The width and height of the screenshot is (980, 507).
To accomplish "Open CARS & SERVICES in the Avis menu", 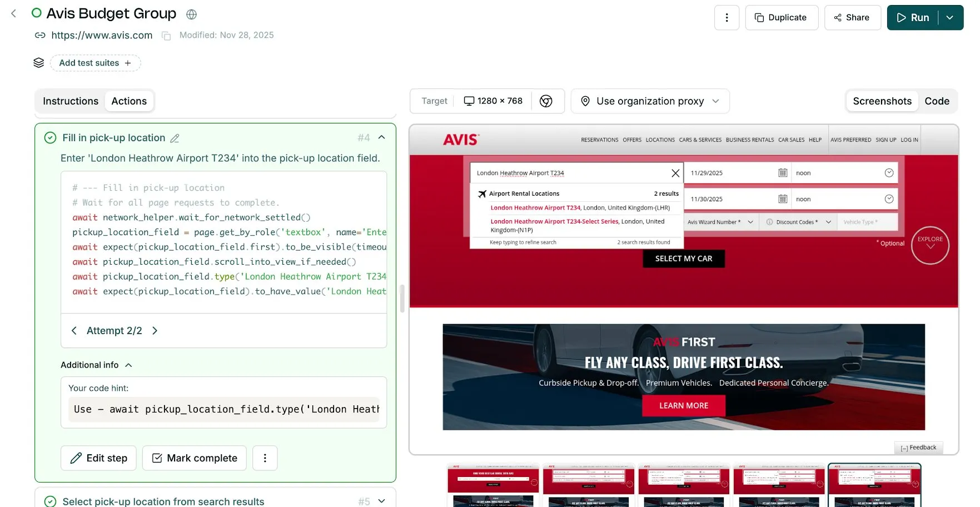I will click(x=700, y=140).
